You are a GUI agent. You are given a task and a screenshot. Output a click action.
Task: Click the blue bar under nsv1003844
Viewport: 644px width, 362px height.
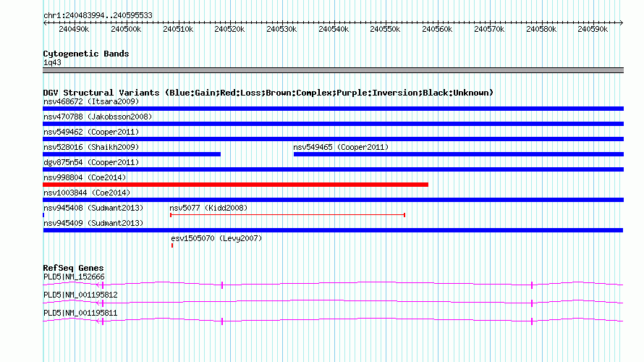tap(333, 200)
